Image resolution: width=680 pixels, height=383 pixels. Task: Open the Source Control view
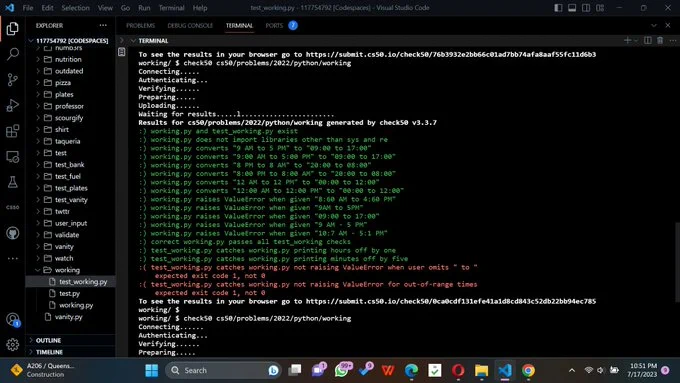(13, 80)
